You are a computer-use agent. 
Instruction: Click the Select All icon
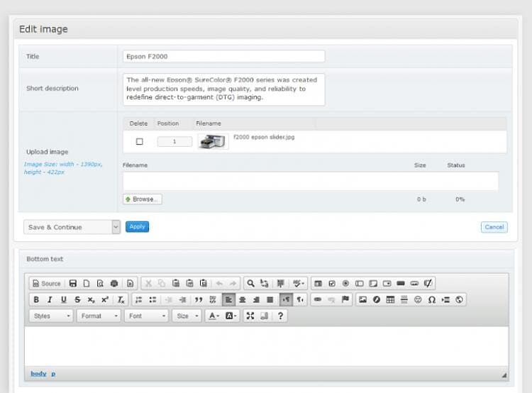[x=280, y=283]
